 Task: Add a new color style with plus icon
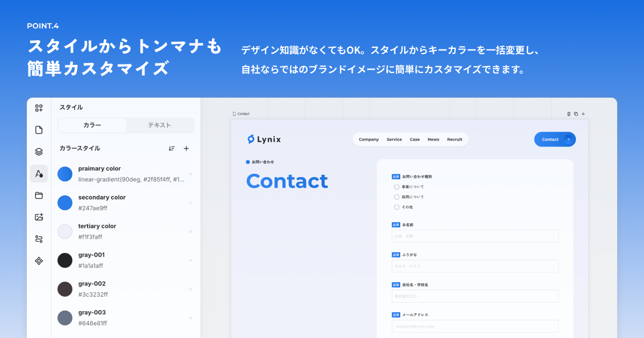point(187,149)
